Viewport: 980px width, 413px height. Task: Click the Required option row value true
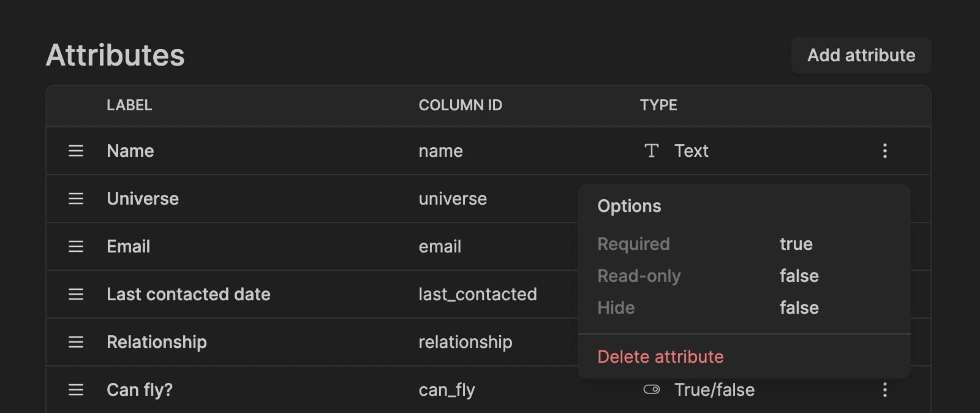(x=796, y=244)
